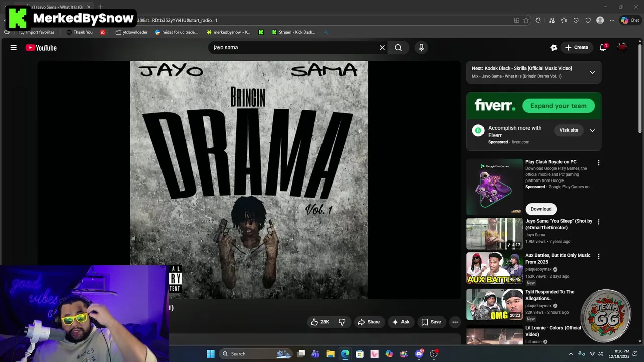The image size is (644, 362).
Task: Open options for Play Clash Royale ad
Action: pyautogui.click(x=599, y=163)
